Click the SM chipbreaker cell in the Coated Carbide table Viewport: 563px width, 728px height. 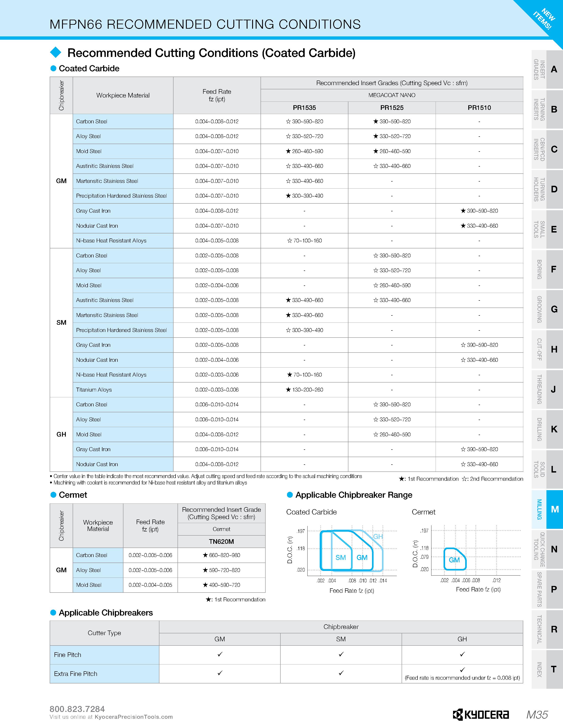tap(61, 322)
